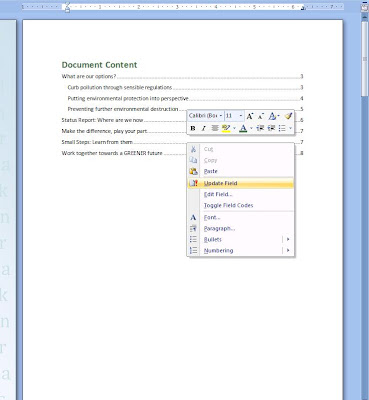Choose Toggle Field Codes
The width and height of the screenshot is (369, 400).
click(241, 205)
